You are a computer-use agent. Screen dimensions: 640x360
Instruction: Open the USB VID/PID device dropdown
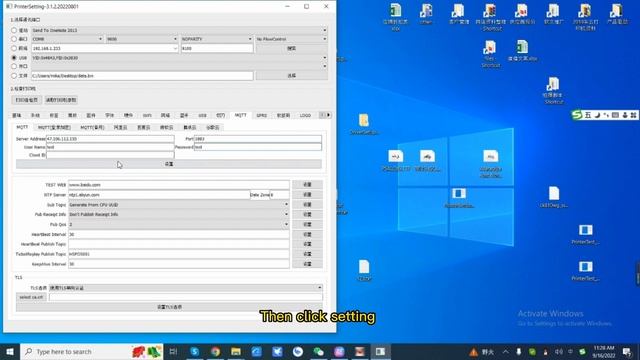[179, 58]
